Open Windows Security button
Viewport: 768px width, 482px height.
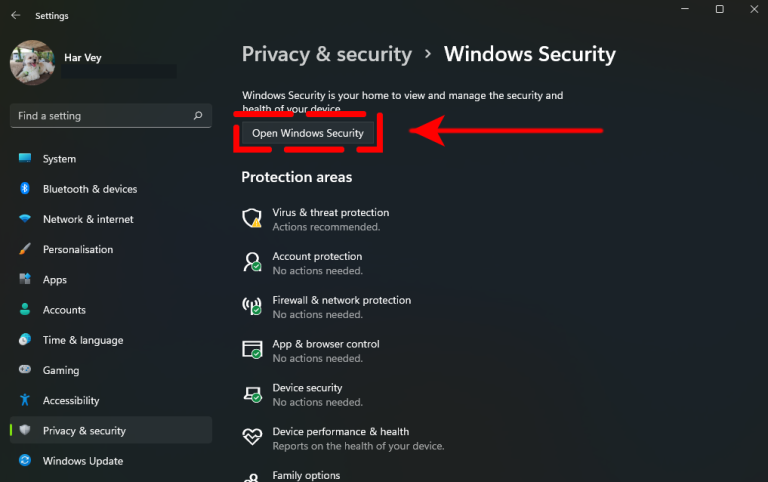point(308,133)
